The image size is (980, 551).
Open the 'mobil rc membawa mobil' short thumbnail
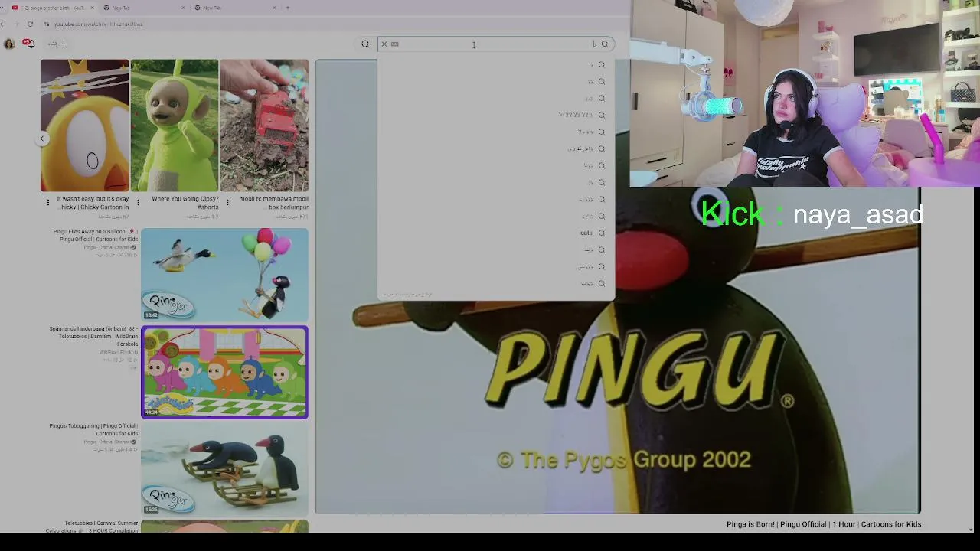tap(264, 126)
